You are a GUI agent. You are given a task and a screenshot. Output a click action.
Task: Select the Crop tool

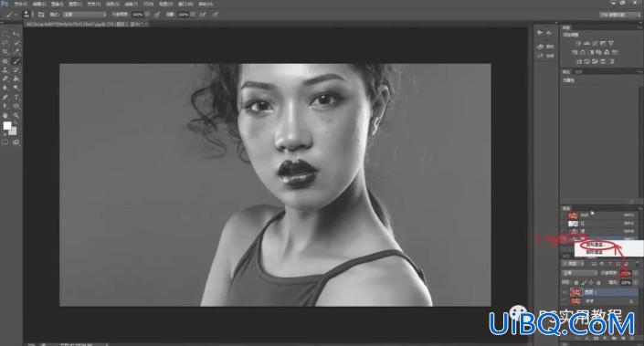[5, 52]
